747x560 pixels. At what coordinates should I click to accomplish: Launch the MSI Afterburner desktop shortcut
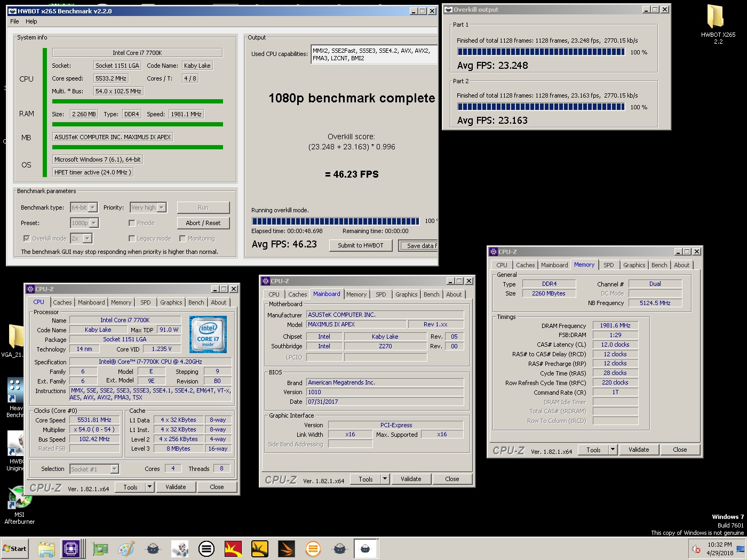click(x=20, y=505)
